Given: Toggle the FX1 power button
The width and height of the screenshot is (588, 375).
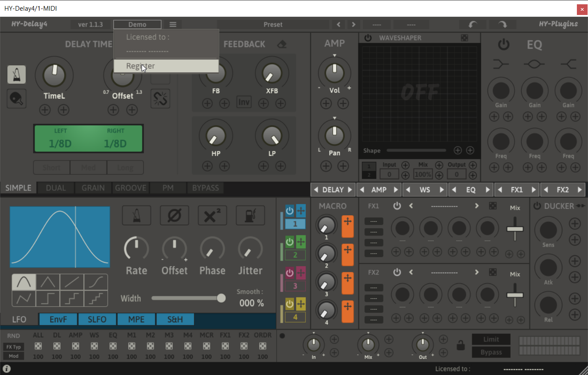Looking at the screenshot, I should (x=397, y=206).
